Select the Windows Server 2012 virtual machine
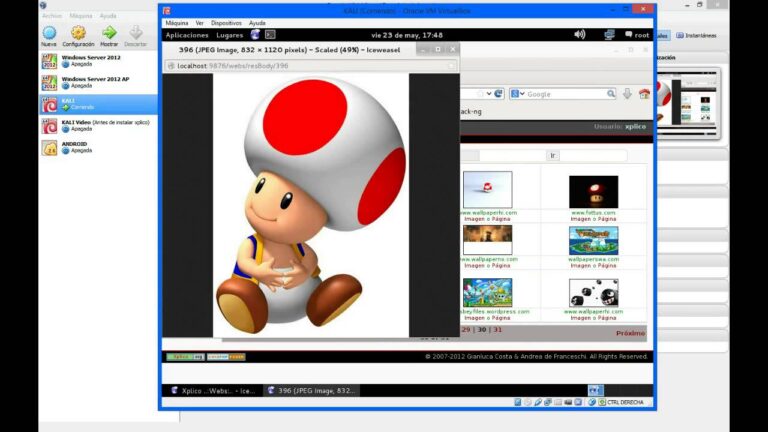This screenshot has height=432, width=768. 98,61
